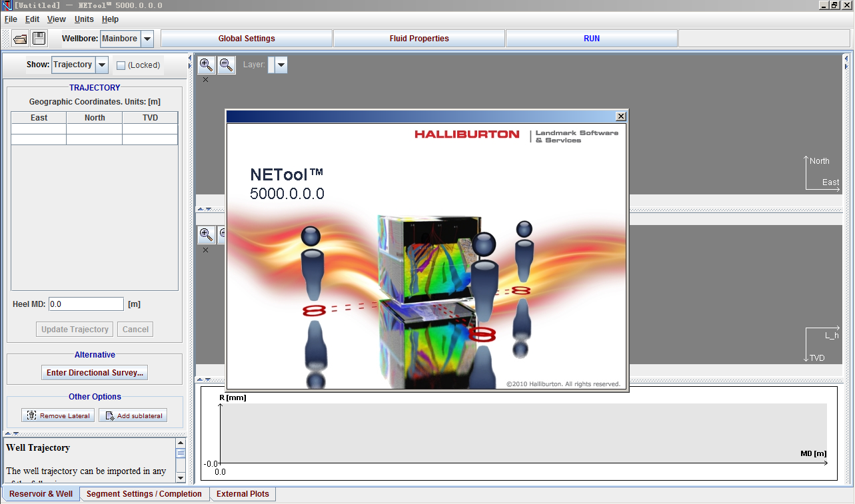The height and width of the screenshot is (504, 855).
Task: Click the NETool app icon in title bar
Action: [x=6, y=5]
